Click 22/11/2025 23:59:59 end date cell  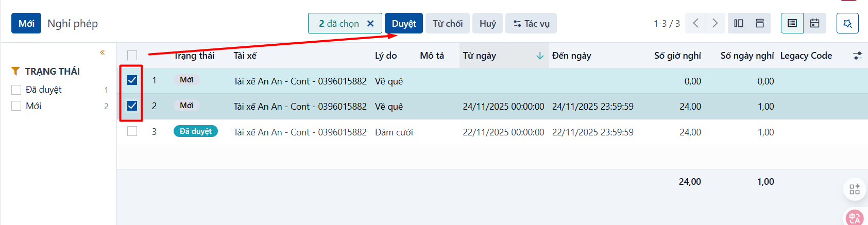click(x=593, y=132)
